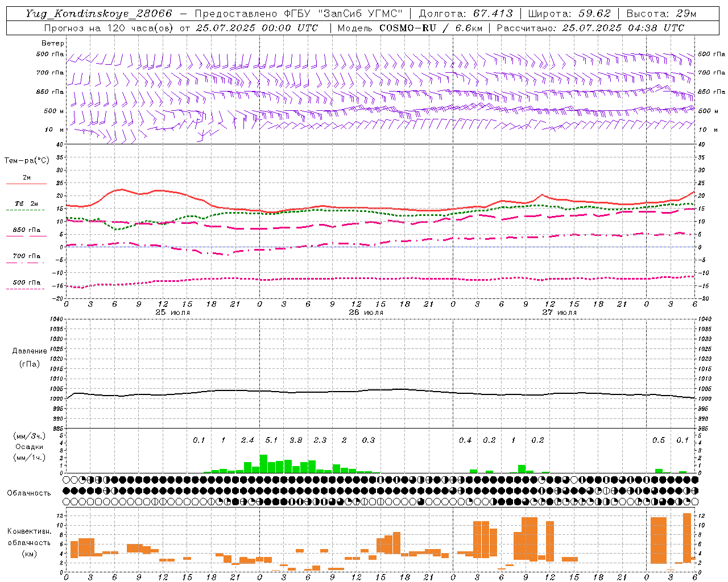Select the Высота: 29м label
The width and height of the screenshot is (728, 582).
661,14
